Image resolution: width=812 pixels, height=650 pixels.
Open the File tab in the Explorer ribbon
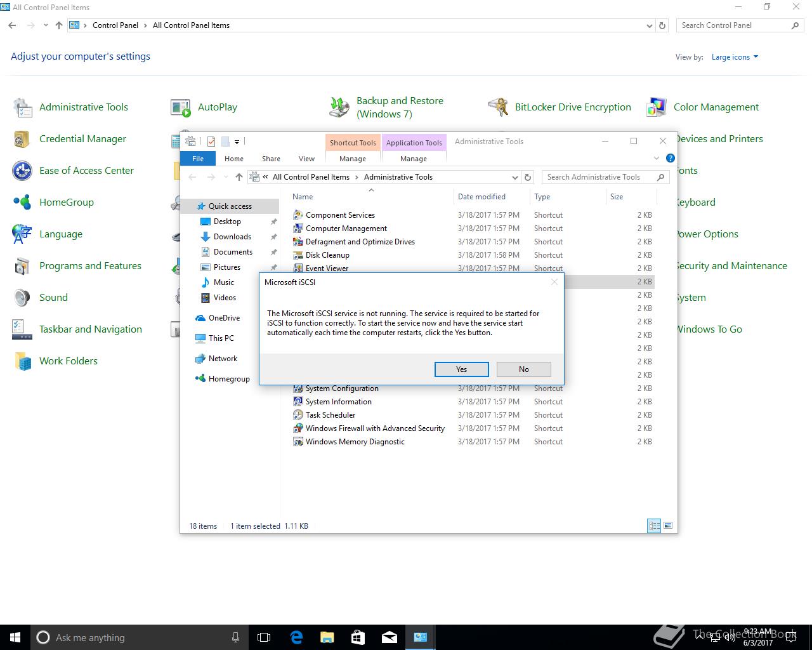(198, 159)
